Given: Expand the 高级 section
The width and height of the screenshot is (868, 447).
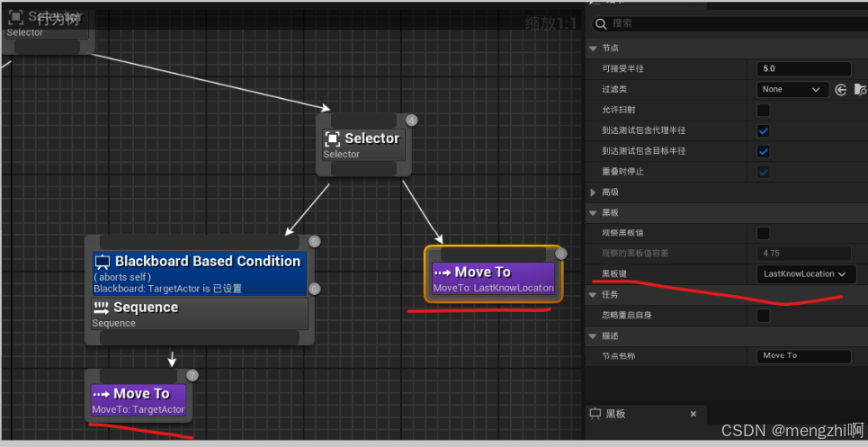Looking at the screenshot, I should tap(594, 192).
